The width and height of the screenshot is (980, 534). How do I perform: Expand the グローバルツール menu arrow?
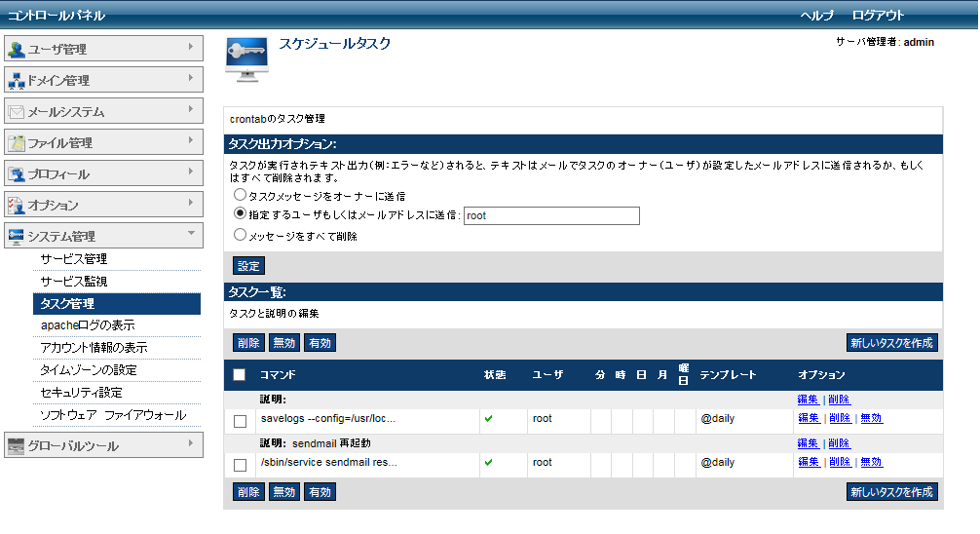click(x=190, y=442)
